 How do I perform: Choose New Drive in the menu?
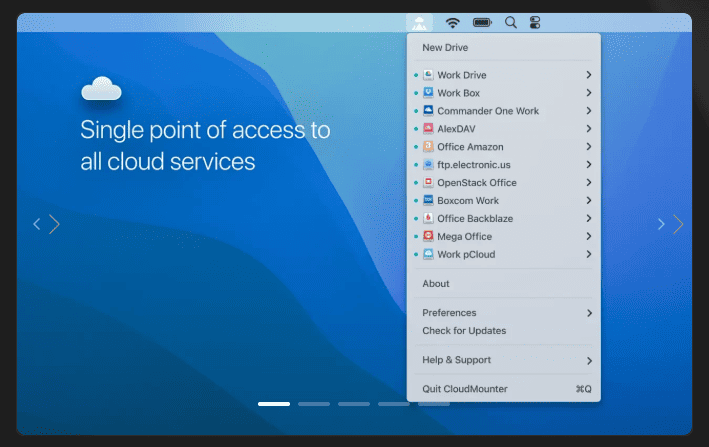(x=445, y=47)
